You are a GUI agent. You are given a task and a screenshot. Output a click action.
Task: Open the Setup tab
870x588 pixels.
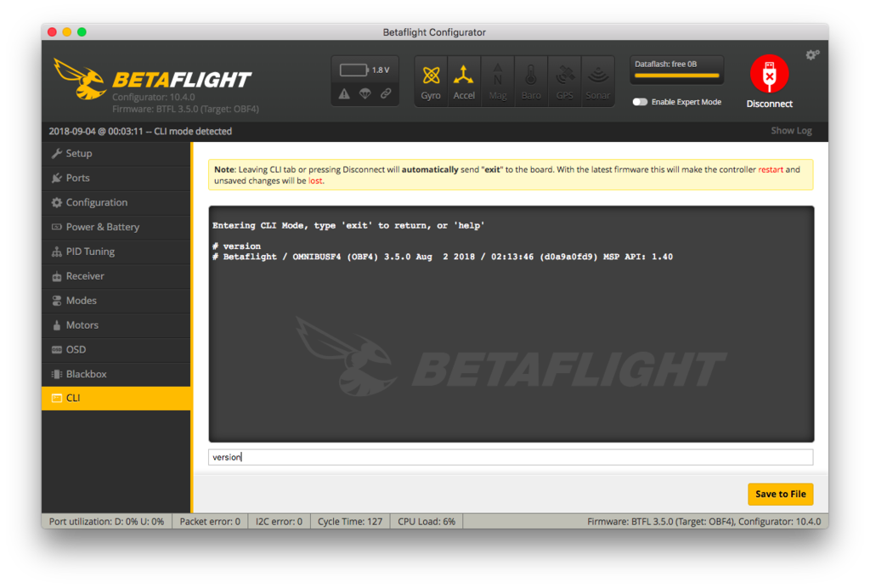(116, 154)
